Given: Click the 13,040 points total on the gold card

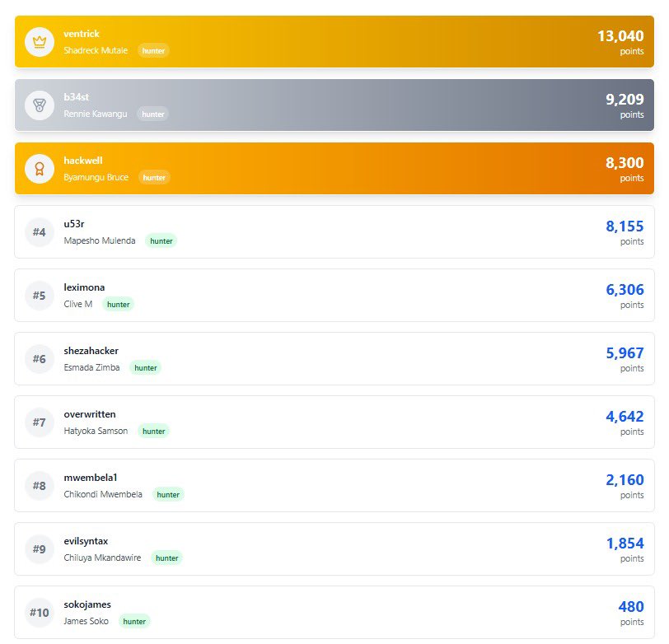Looking at the screenshot, I should [619, 36].
